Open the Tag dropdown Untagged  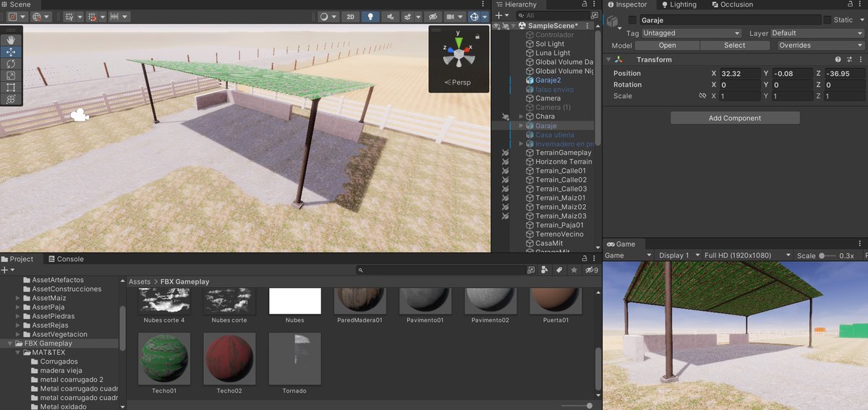coord(692,33)
